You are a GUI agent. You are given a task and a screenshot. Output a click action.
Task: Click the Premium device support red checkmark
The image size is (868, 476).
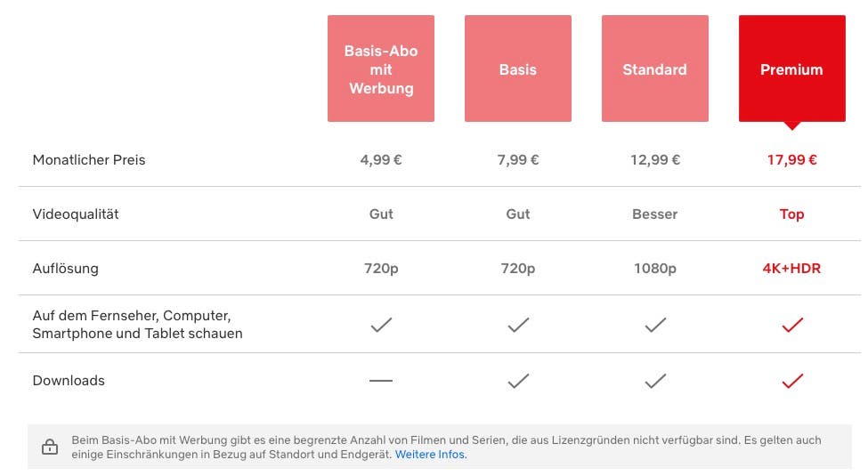(x=792, y=325)
